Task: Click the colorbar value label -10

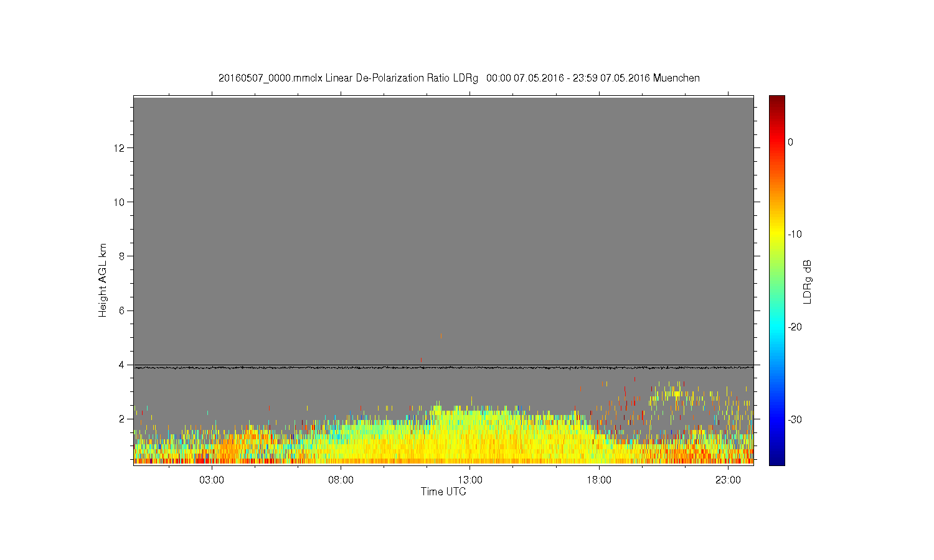Action: point(795,235)
